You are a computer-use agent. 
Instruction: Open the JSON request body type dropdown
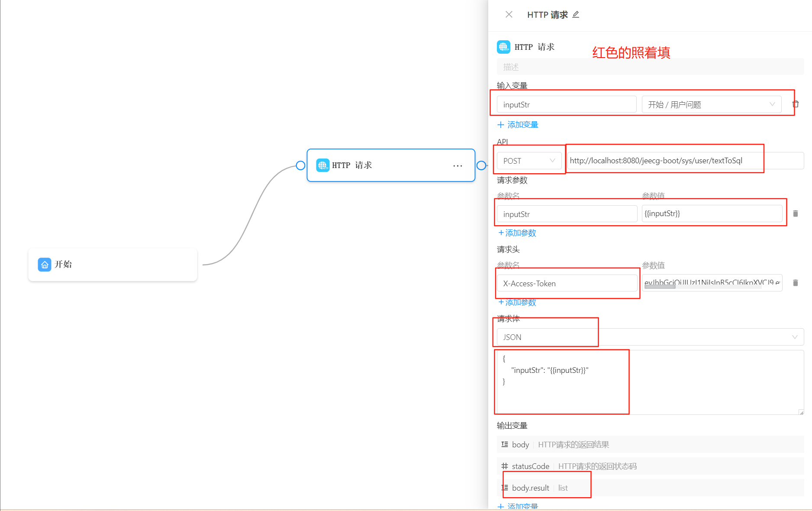(x=650, y=337)
